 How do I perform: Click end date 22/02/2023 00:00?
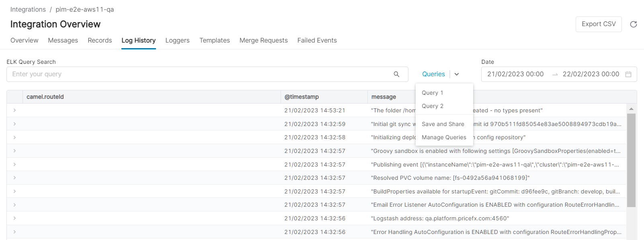coord(591,74)
